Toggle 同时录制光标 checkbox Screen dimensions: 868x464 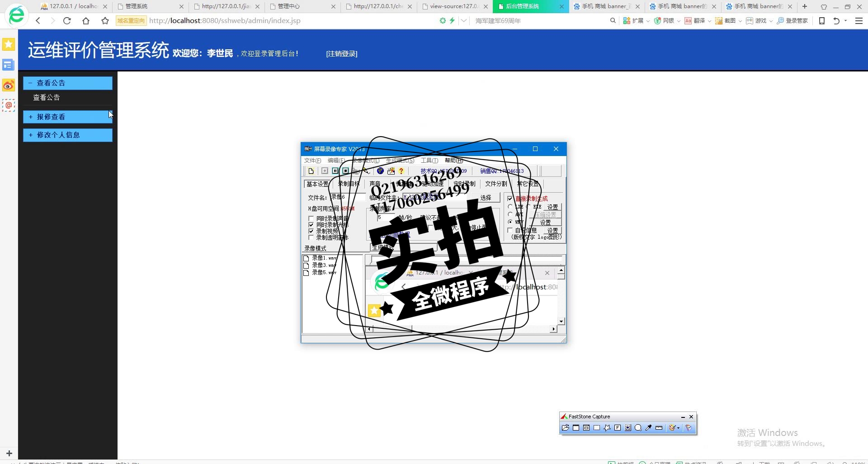(x=311, y=225)
